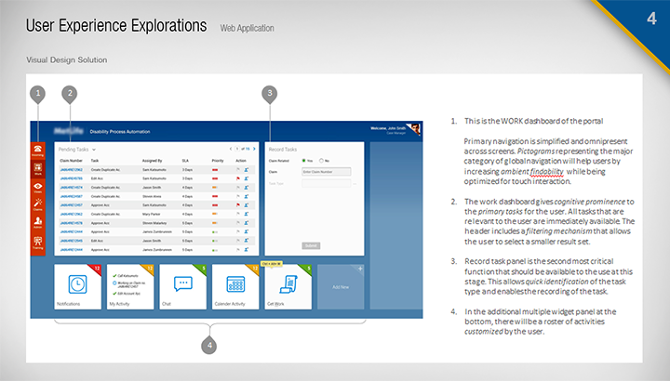Click John Smith's profile avatar
This screenshot has width=670, height=381.
coord(414,129)
